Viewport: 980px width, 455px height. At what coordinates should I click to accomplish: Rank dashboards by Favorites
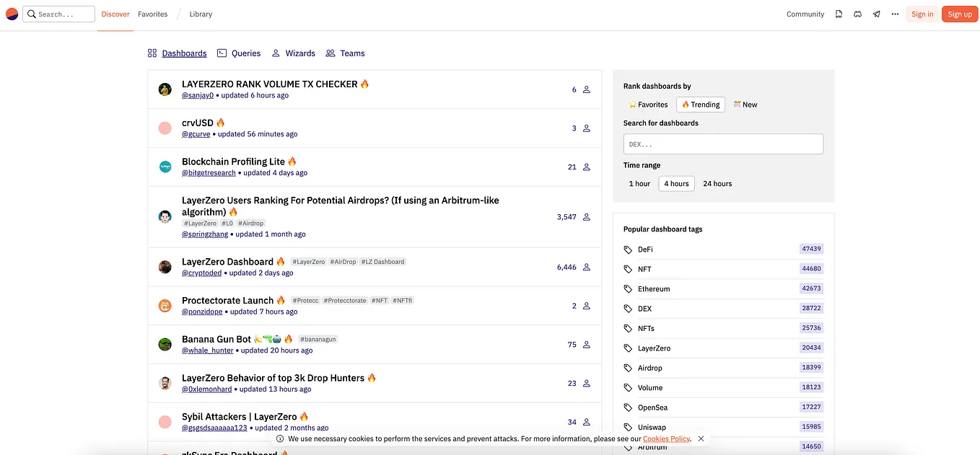pos(648,105)
